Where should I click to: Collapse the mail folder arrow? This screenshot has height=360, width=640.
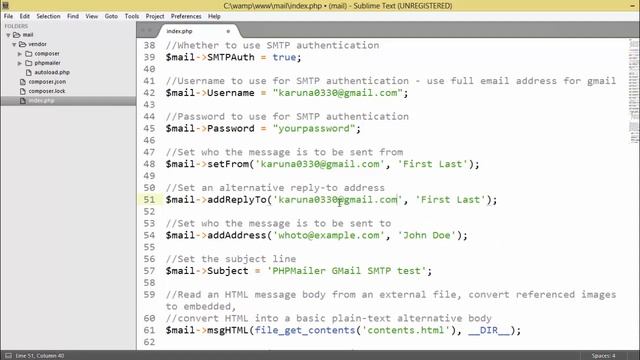coord(8,35)
